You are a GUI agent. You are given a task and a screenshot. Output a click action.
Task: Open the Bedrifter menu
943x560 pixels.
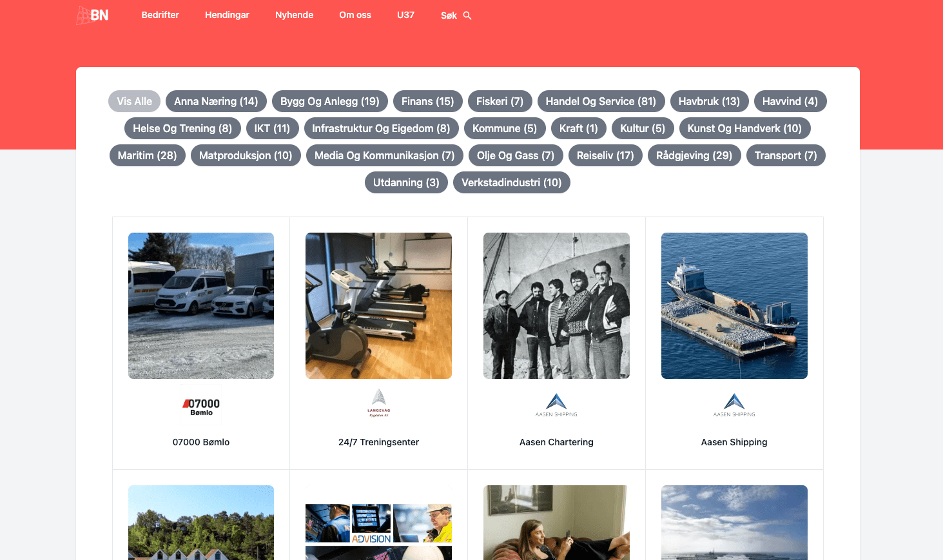tap(160, 15)
